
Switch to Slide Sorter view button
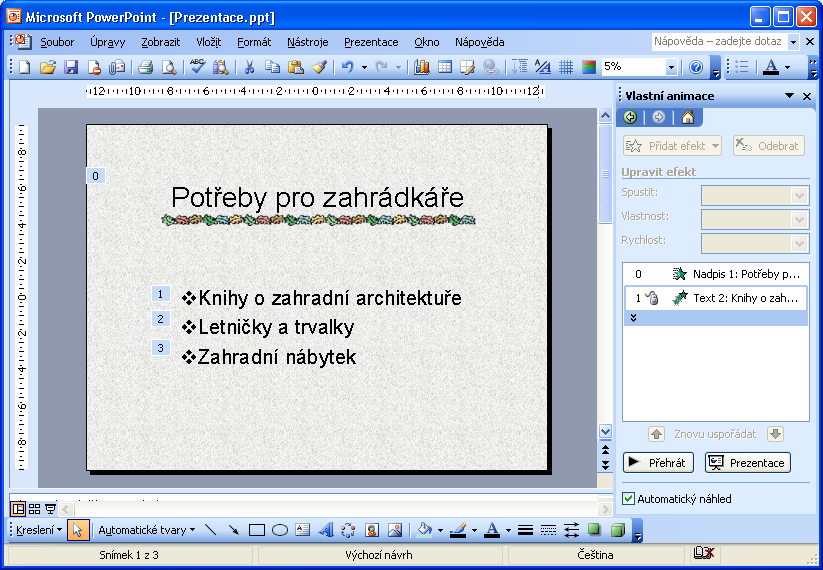(x=34, y=509)
